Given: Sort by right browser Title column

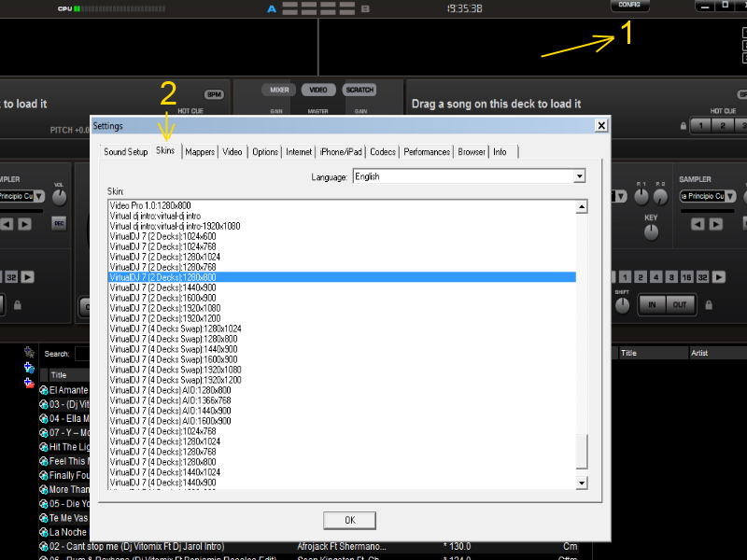Looking at the screenshot, I should click(x=653, y=353).
